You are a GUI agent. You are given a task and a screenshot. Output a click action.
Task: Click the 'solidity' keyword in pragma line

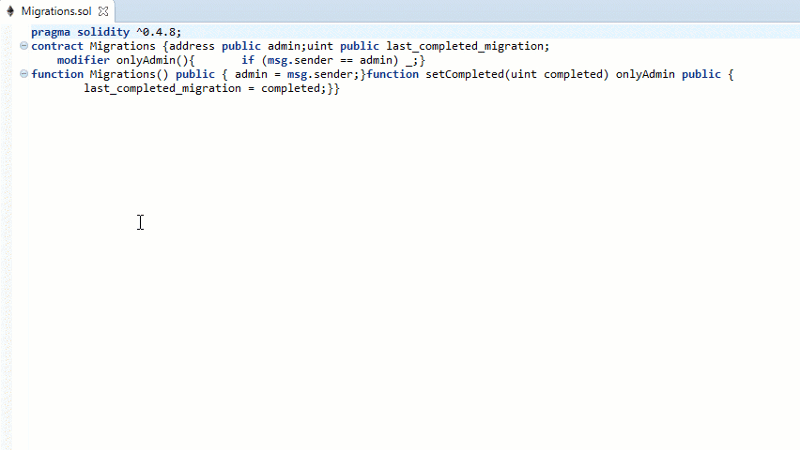(104, 32)
